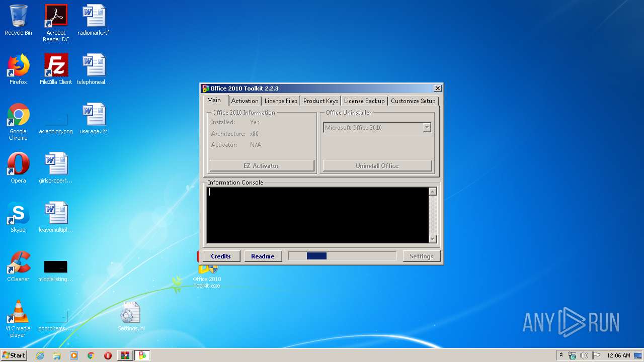Select the userage.rtf document icon
This screenshot has width=644, height=362.
tap(94, 119)
